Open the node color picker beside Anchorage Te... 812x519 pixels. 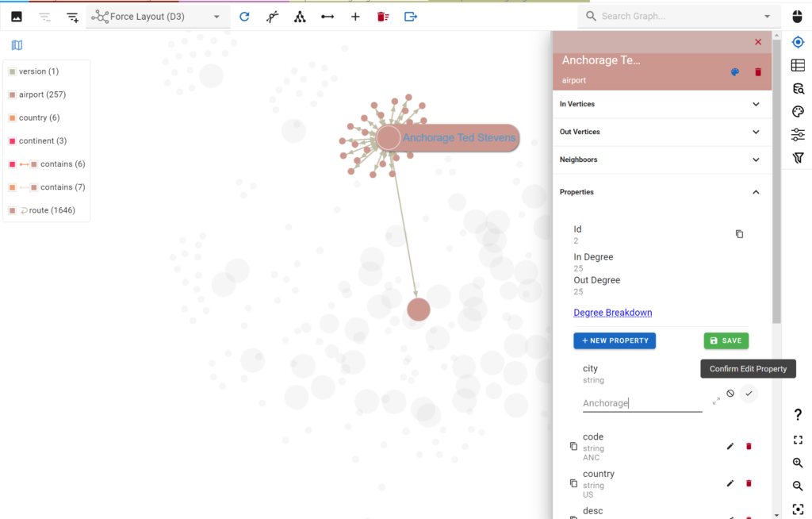pyautogui.click(x=735, y=71)
